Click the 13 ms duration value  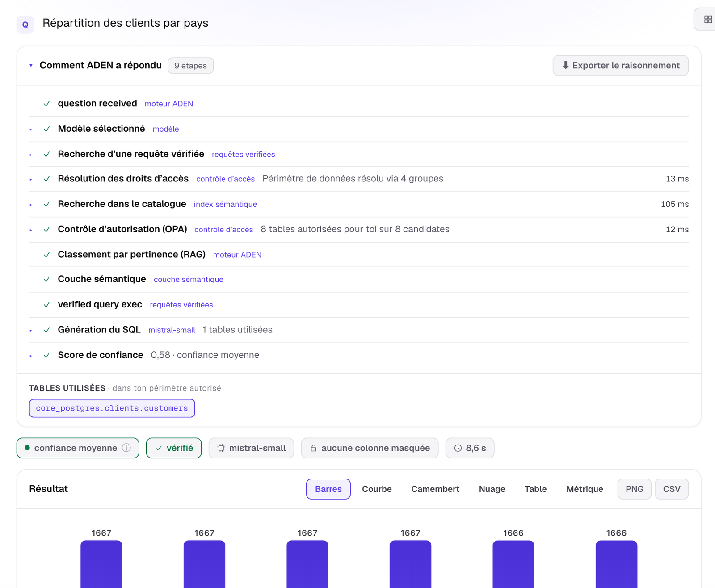(677, 179)
